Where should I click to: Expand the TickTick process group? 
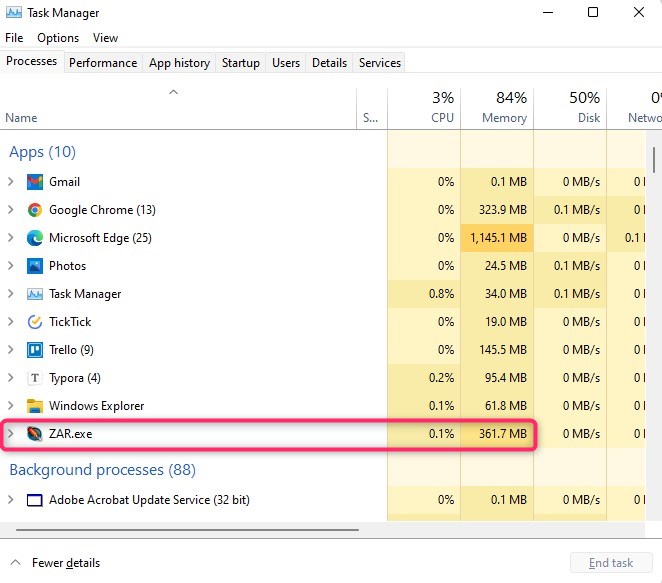pos(11,322)
